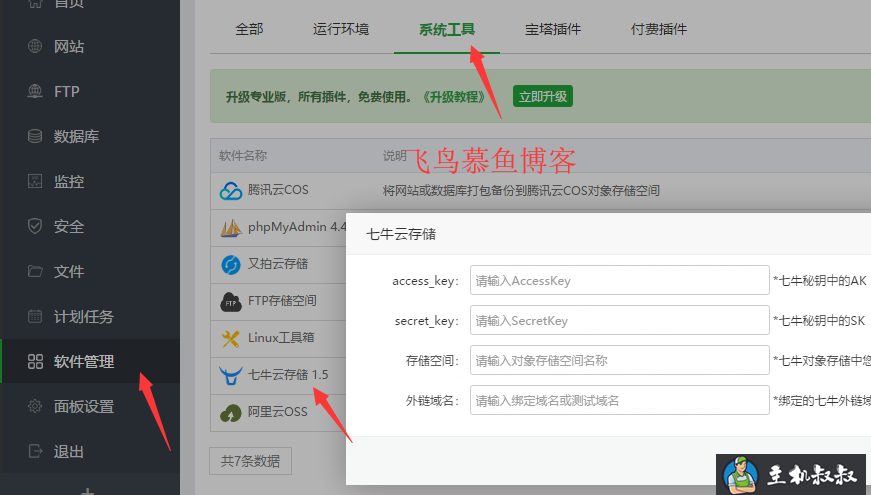Image resolution: width=871 pixels, height=495 pixels.
Task: Click the 七牛云存储 bull icon
Action: point(231,376)
